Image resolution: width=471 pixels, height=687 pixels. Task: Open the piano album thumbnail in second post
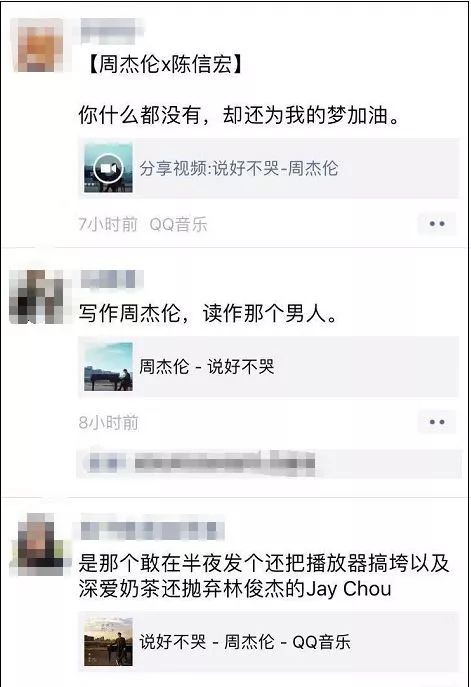tap(108, 367)
